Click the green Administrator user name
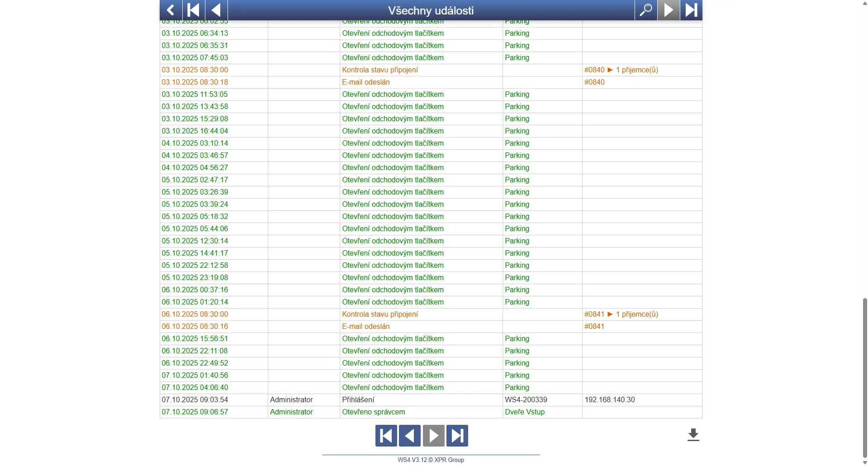Image resolution: width=868 pixels, height=466 pixels. 291,412
